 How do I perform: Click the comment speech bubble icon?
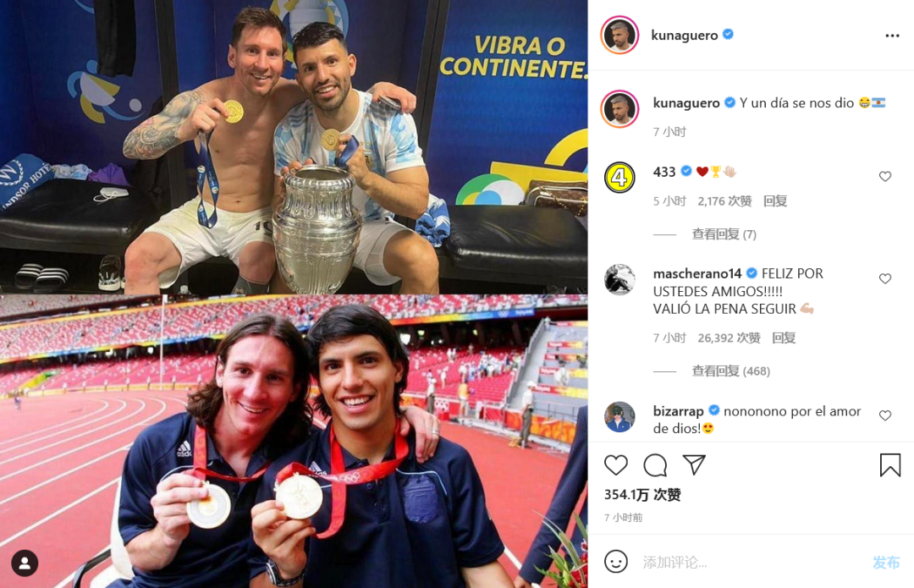[x=654, y=465]
